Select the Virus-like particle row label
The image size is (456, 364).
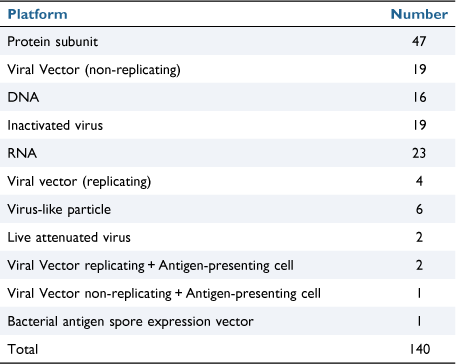(59, 210)
